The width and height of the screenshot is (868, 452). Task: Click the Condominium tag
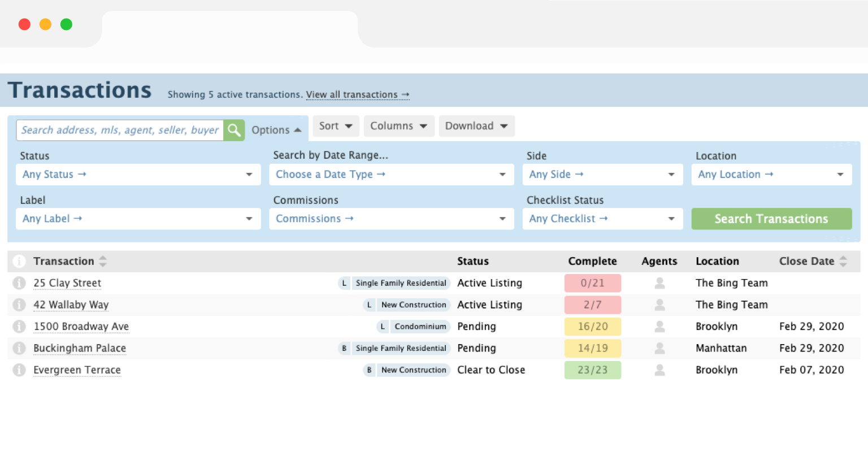[x=420, y=327]
